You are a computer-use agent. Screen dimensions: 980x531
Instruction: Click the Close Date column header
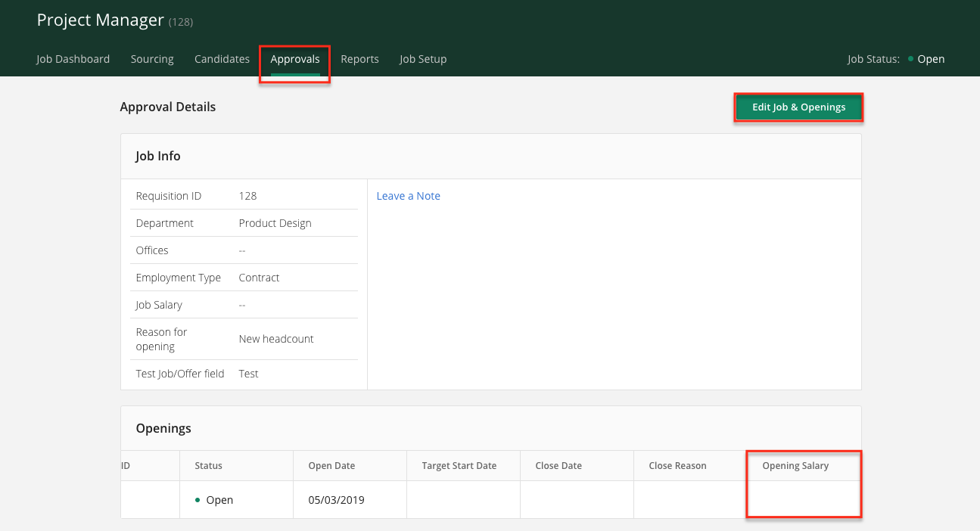(x=558, y=466)
